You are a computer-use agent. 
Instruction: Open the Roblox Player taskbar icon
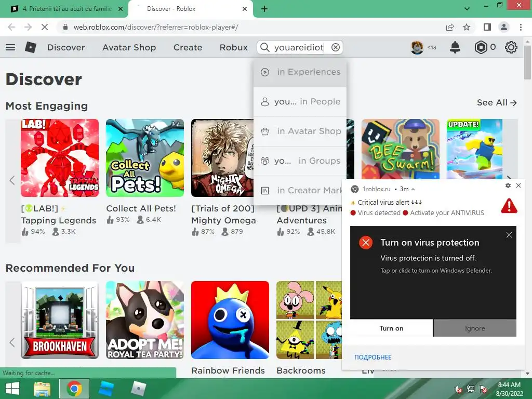[x=138, y=389]
